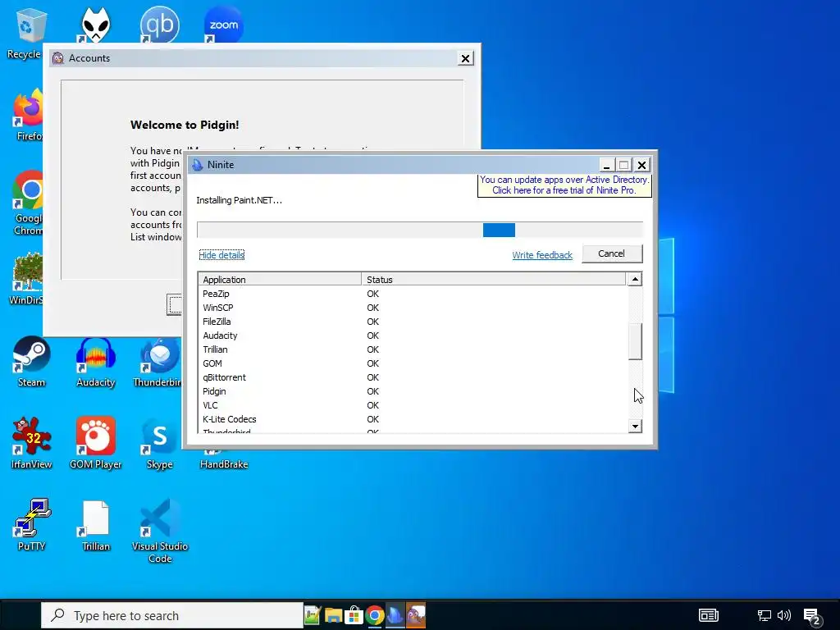Launch PuTTY from the desktop
The image size is (840, 630).
31,525
